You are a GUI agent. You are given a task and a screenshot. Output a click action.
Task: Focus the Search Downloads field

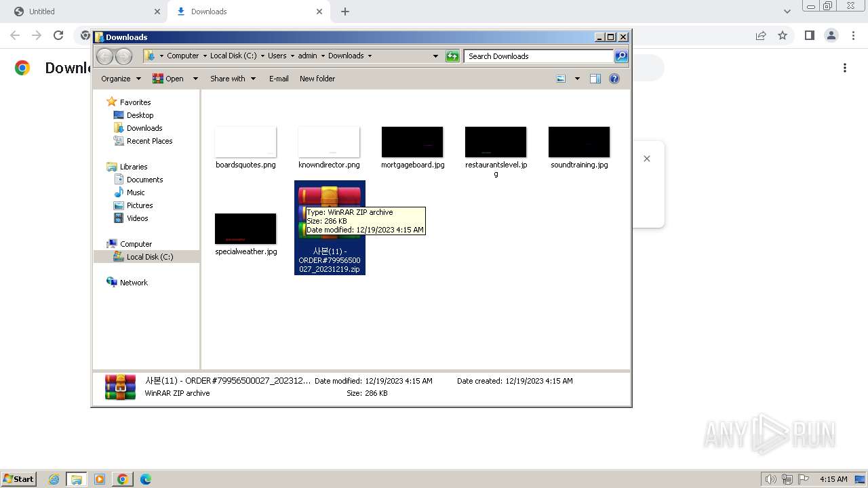point(539,56)
